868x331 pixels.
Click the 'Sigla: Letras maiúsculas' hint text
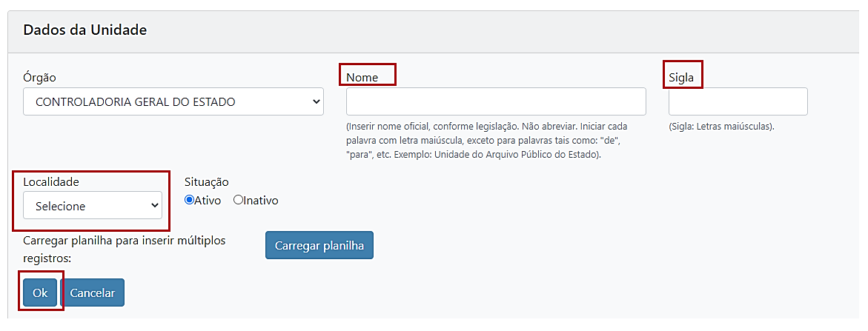pyautogui.click(x=721, y=127)
